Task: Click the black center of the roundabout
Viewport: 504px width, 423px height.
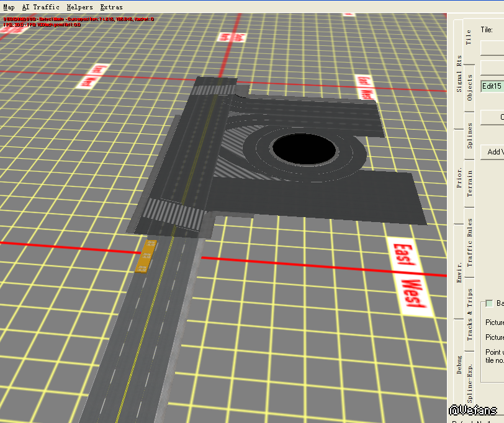Action: pos(304,148)
